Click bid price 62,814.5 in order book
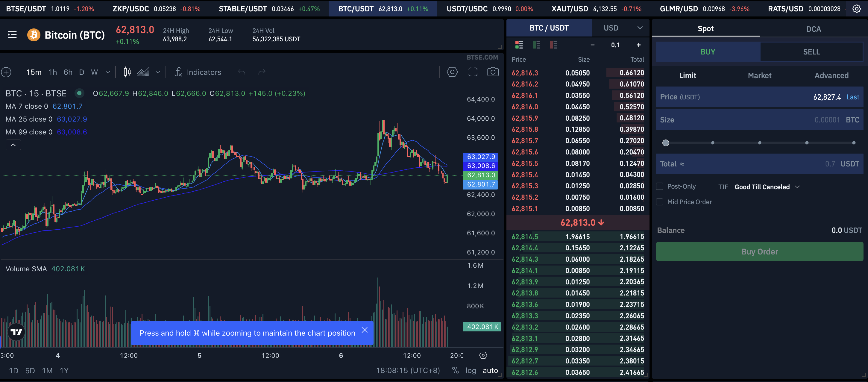 point(525,237)
